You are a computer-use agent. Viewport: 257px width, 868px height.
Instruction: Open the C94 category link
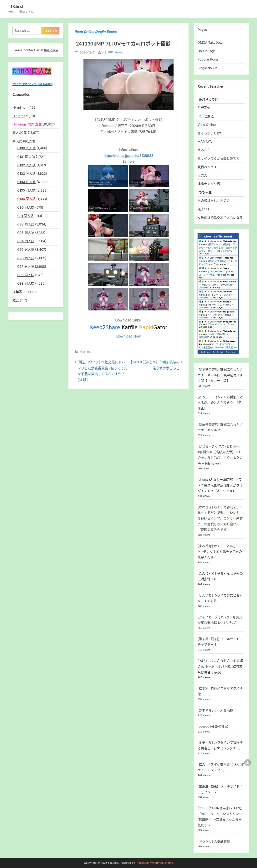(26, 241)
